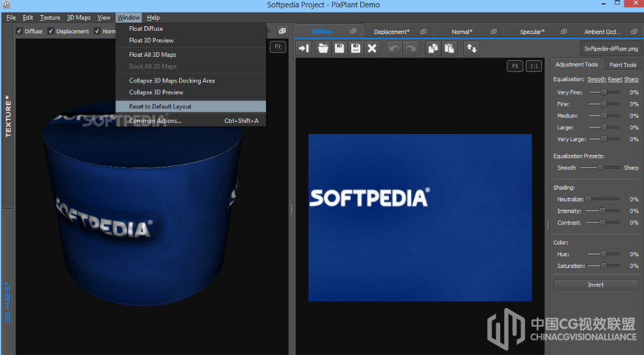Viewport: 644px width, 355px height.
Task: Click the Very Fine slider handle
Action: [x=603, y=92]
